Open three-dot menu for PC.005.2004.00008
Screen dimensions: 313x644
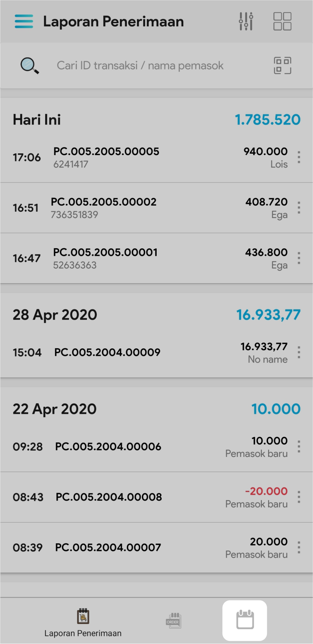pos(299,497)
